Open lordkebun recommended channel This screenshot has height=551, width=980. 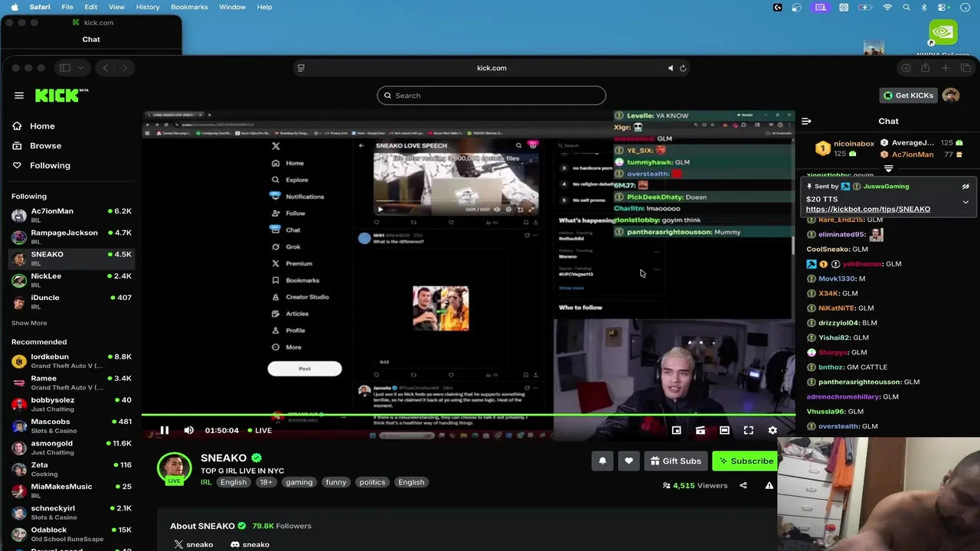click(x=71, y=360)
